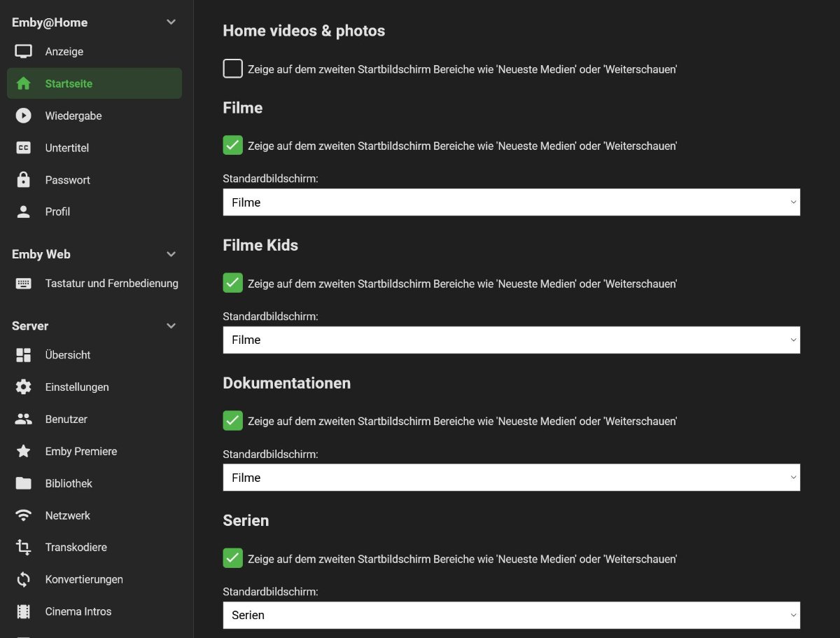840x638 pixels.
Task: Click the Cinema Intros film icon
Action: pos(24,611)
